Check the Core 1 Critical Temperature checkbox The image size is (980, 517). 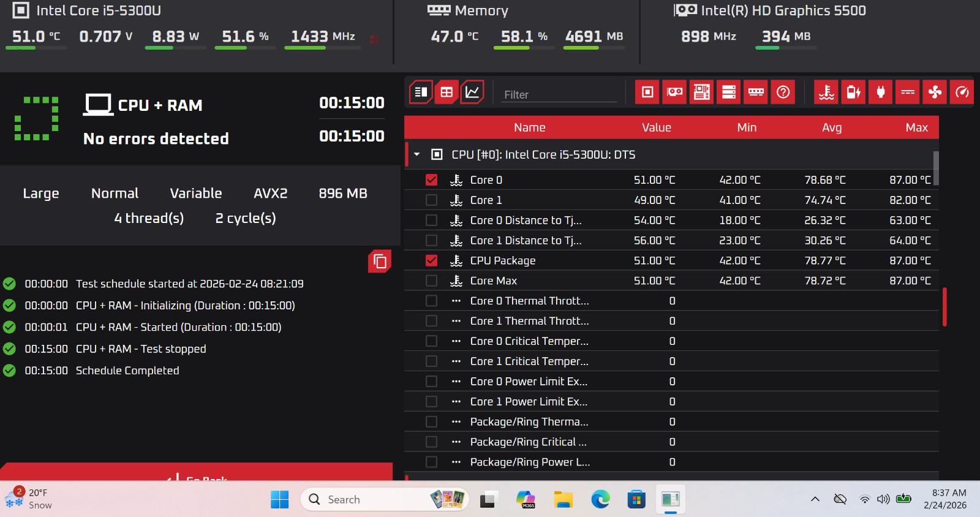(x=432, y=361)
